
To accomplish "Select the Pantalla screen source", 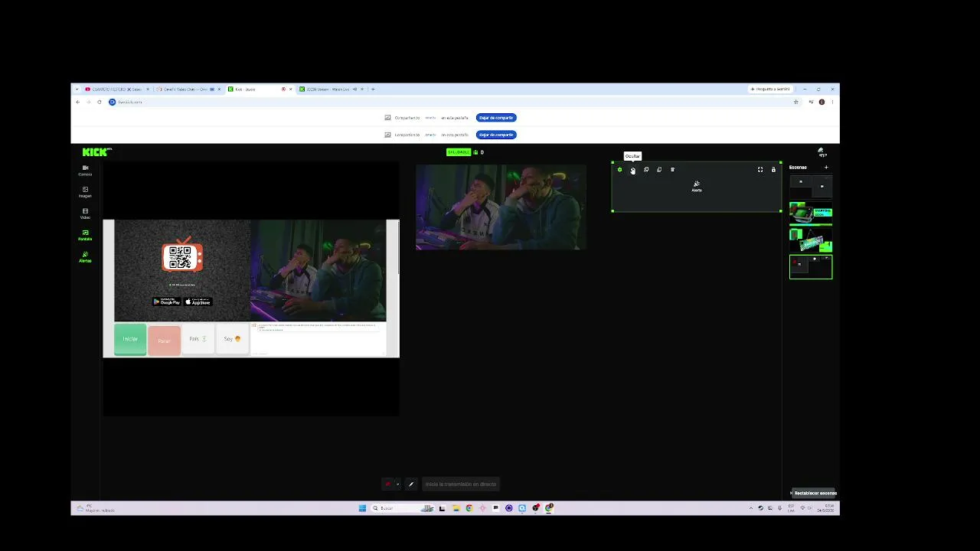I will (85, 235).
